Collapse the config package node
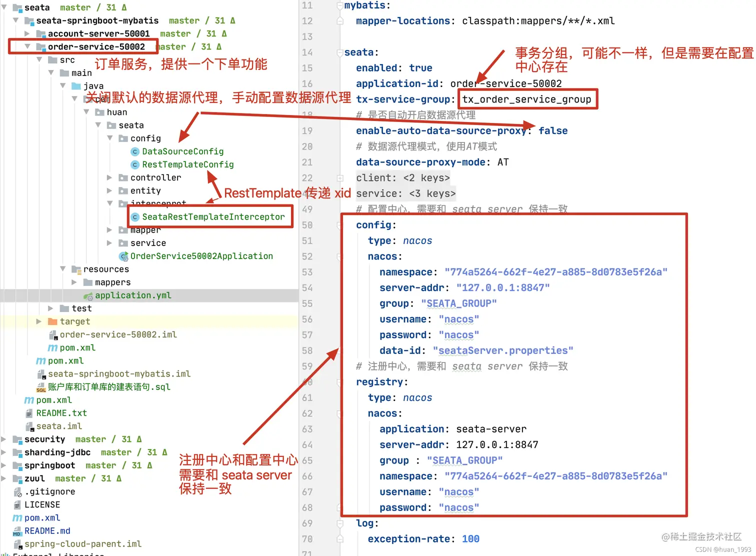The width and height of the screenshot is (756, 556). point(110,138)
